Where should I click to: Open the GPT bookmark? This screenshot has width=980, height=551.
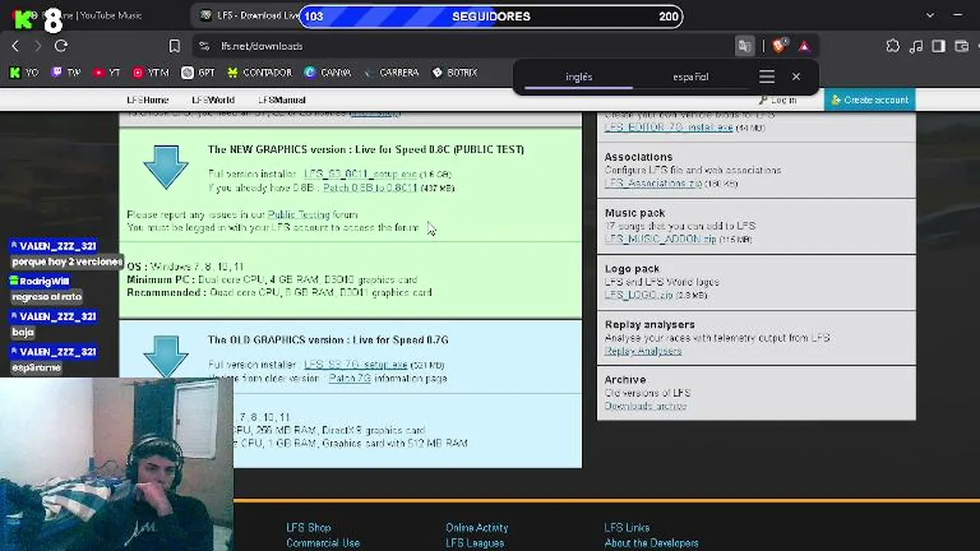pyautogui.click(x=198, y=73)
